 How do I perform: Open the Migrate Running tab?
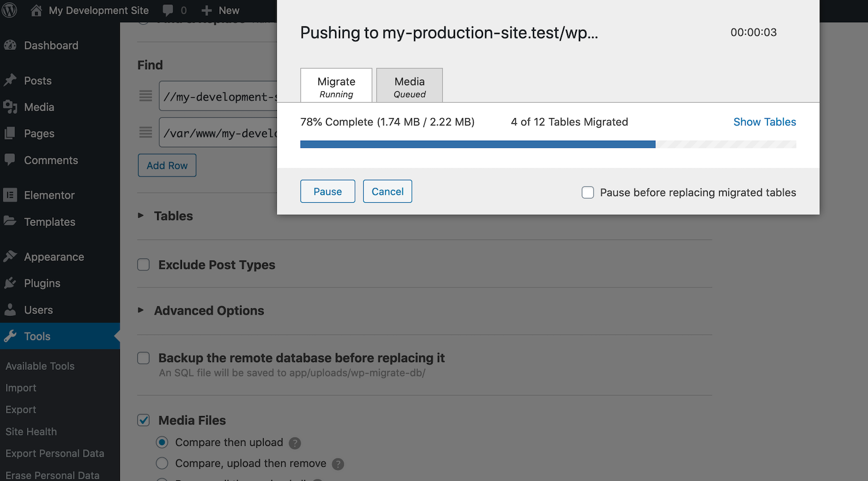(x=336, y=86)
